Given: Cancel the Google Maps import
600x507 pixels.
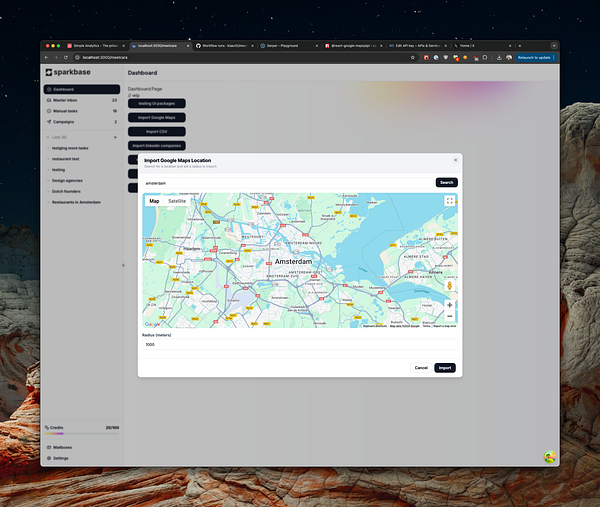Looking at the screenshot, I should [421, 368].
